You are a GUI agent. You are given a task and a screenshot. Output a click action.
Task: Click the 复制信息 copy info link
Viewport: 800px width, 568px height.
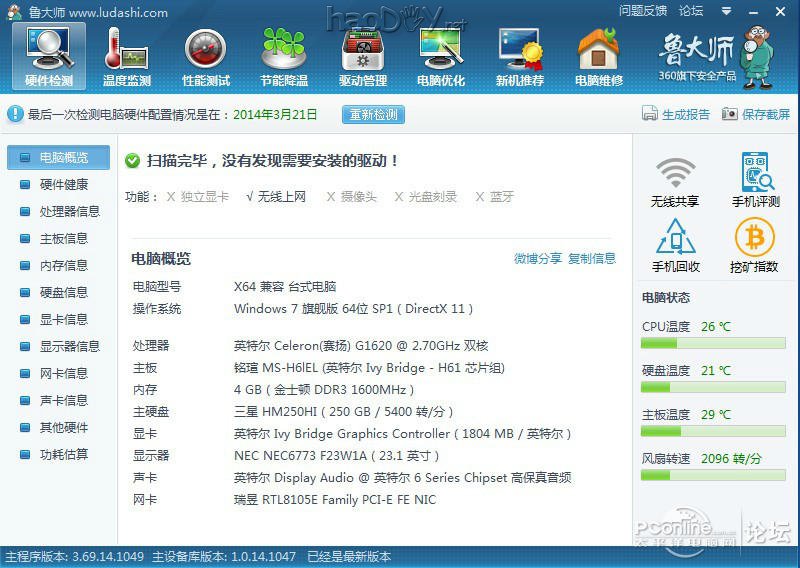592,259
